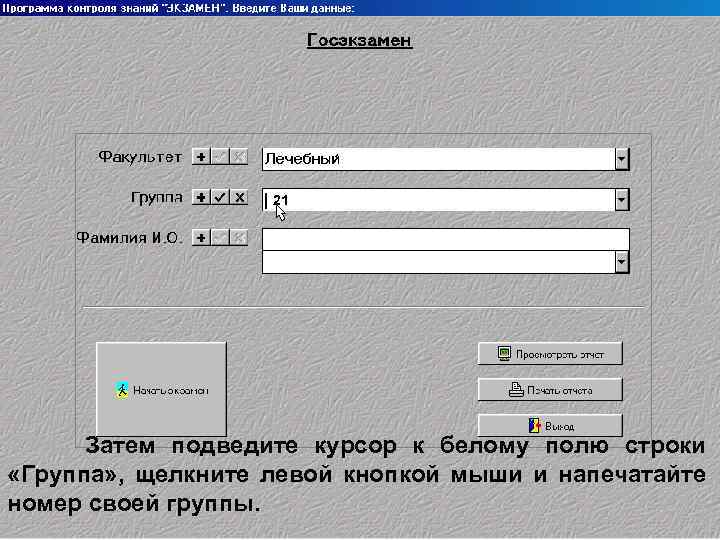The width and height of the screenshot is (720, 540).
Task: Click the plus button next to Фамилия И.О.
Action: pyautogui.click(x=201, y=238)
